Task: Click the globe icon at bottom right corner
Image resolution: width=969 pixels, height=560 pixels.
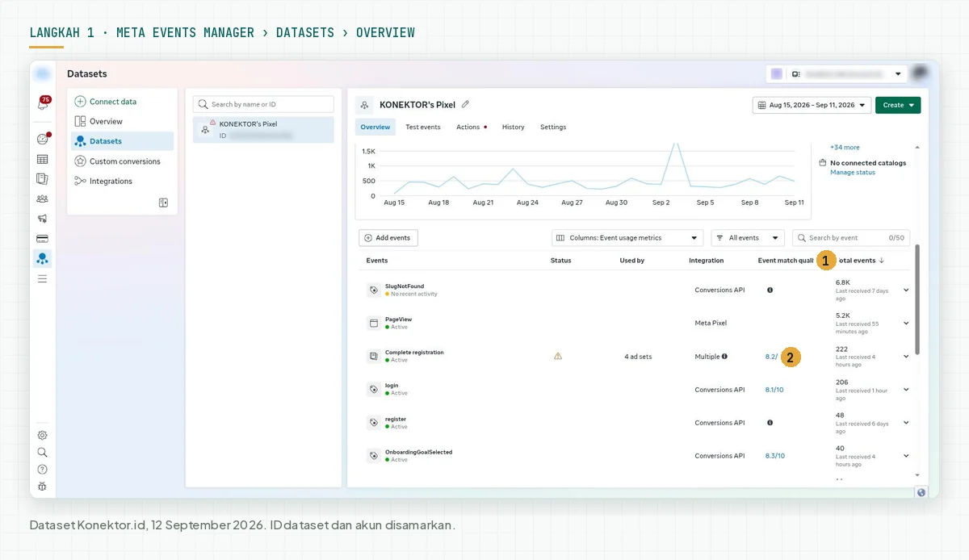Action: [922, 492]
